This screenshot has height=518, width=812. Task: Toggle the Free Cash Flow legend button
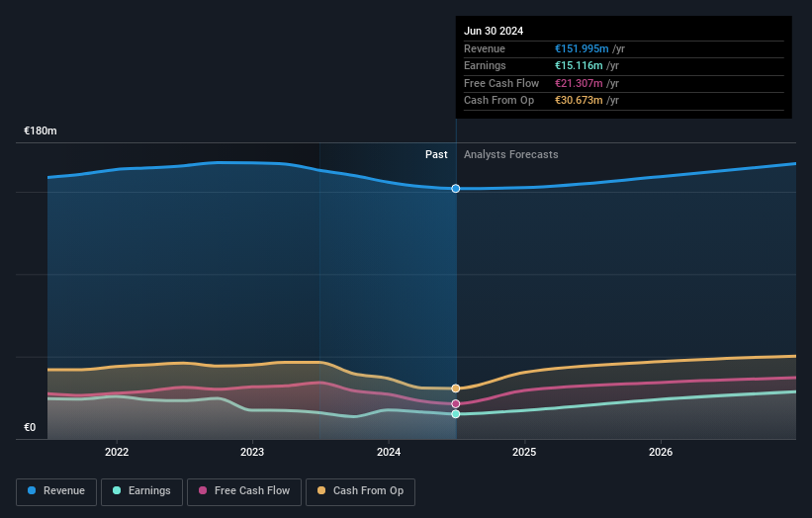(x=244, y=491)
